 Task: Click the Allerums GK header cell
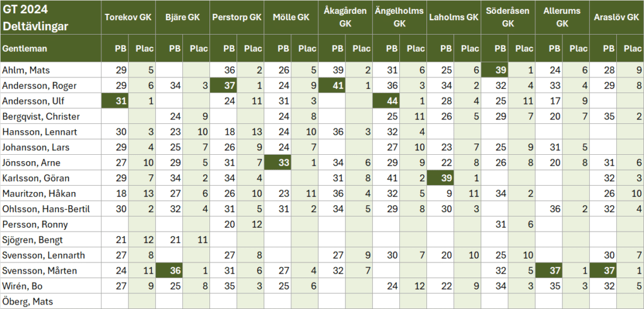[562, 18]
